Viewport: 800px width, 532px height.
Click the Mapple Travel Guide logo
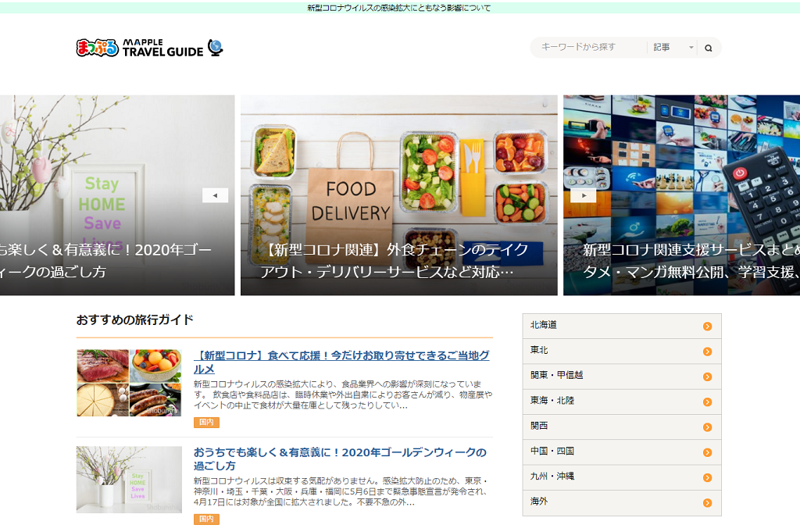tap(149, 48)
